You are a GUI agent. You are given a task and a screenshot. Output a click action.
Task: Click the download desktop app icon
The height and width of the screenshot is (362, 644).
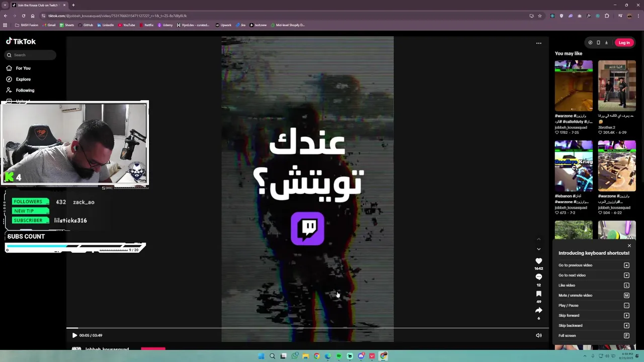tap(606, 43)
